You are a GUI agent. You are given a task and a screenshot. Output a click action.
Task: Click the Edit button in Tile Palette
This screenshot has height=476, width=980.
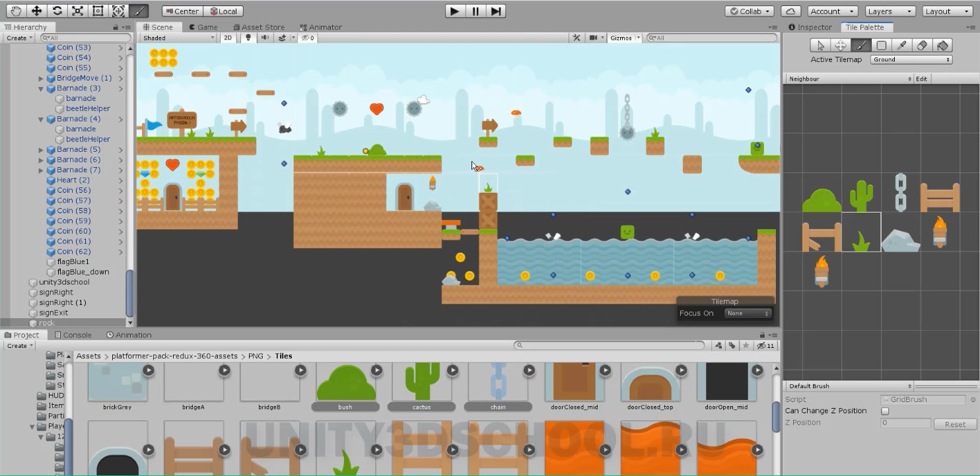tap(921, 79)
